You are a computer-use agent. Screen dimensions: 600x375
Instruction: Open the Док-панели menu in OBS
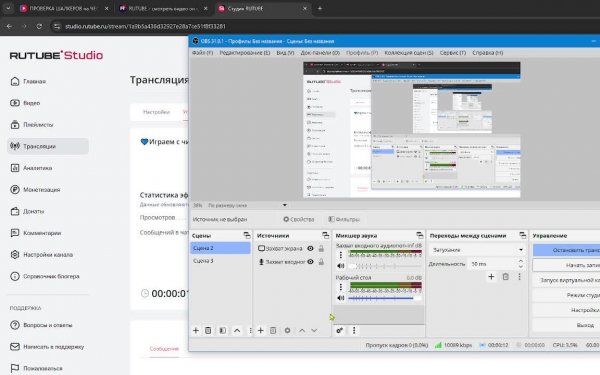tap(320, 53)
